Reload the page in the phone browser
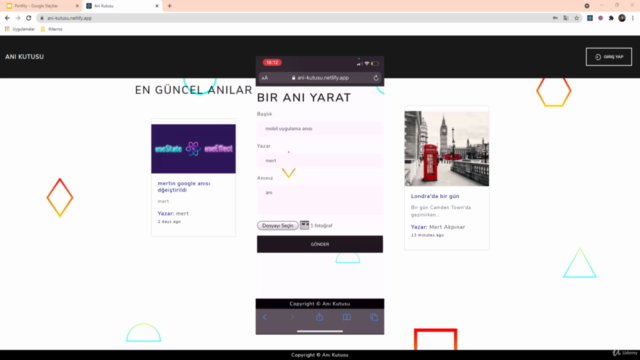This screenshot has width=640, height=360. 376,78
